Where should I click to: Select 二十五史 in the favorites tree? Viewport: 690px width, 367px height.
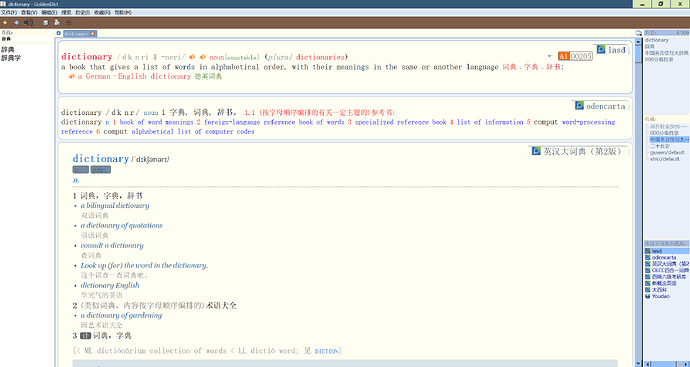pos(660,146)
